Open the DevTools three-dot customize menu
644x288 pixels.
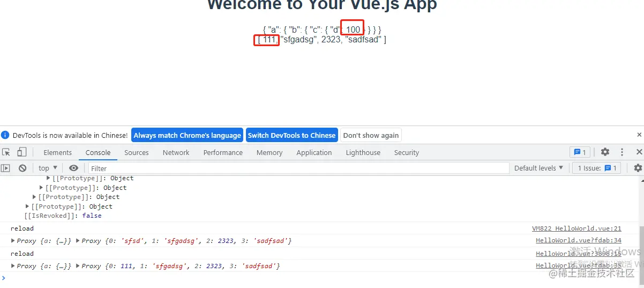[622, 152]
